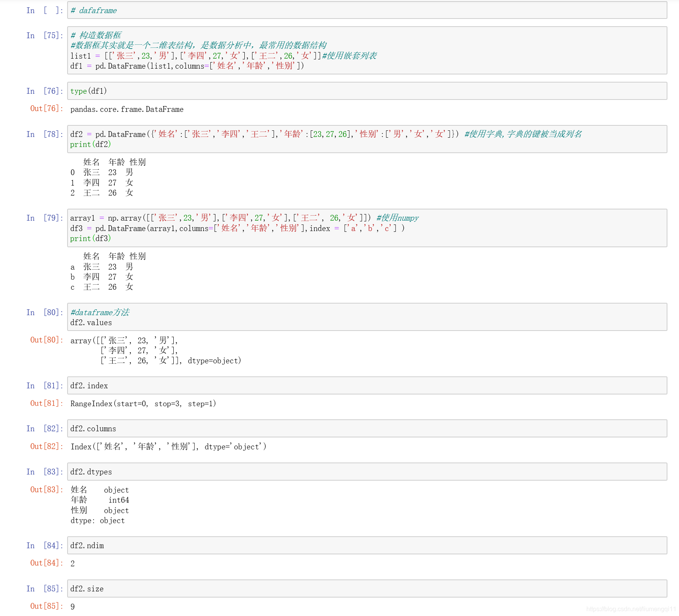679x616 pixels.
Task: Click the '# 构造数据框' comment line
Action: pyautogui.click(x=96, y=35)
